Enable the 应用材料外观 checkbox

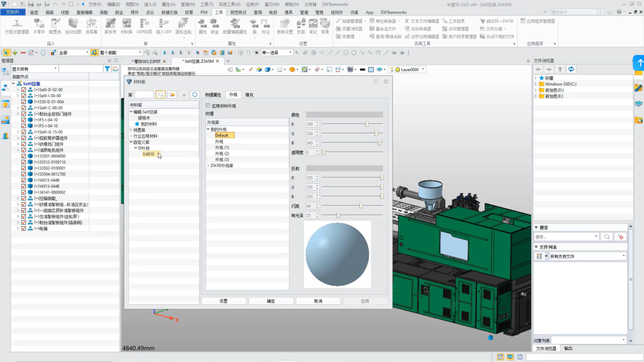click(208, 106)
